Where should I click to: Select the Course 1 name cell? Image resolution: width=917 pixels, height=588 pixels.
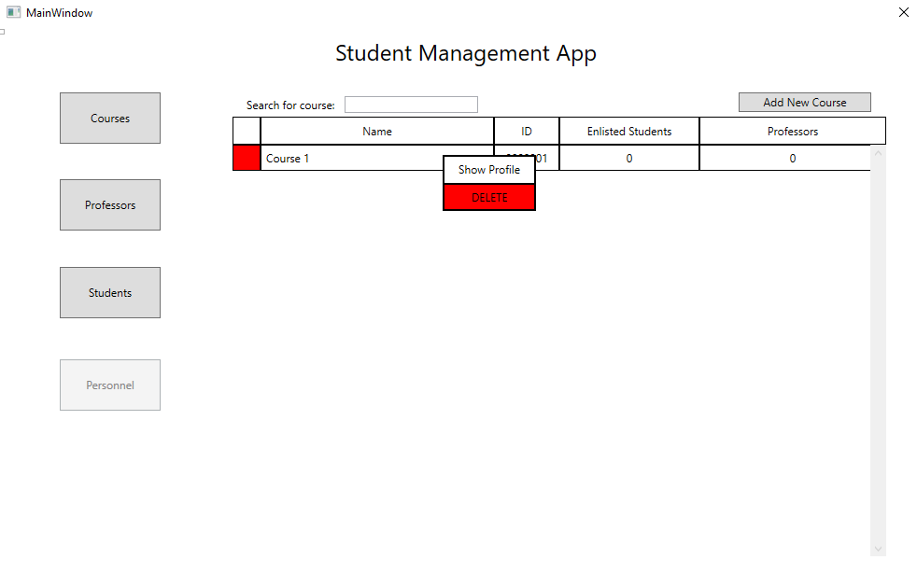click(350, 159)
